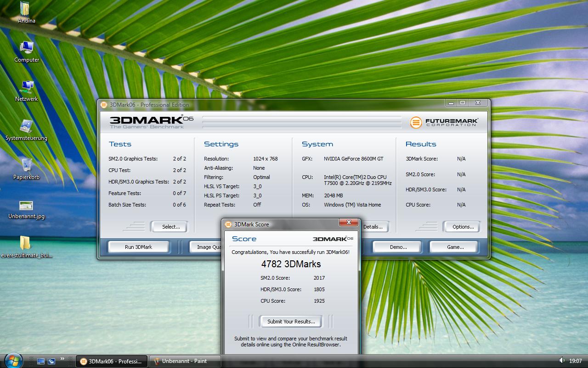Click the Congratulations message in Score dialog
This screenshot has width=588, height=368.
point(291,252)
